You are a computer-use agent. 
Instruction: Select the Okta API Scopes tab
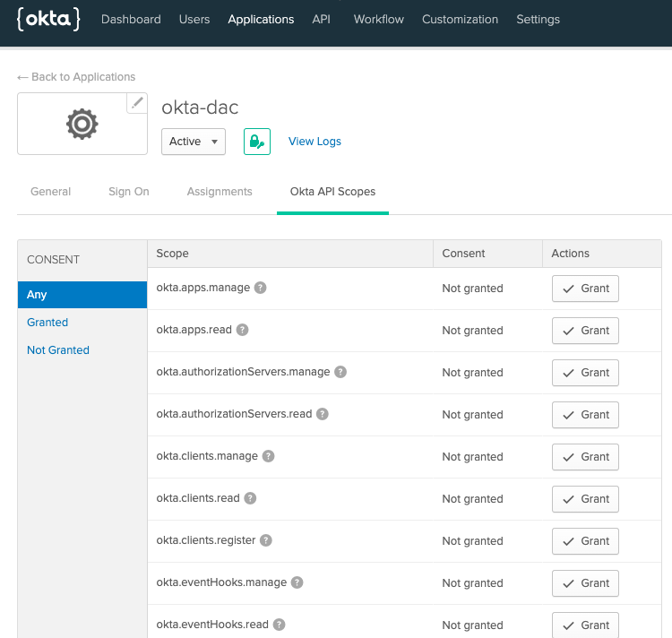[x=332, y=192]
